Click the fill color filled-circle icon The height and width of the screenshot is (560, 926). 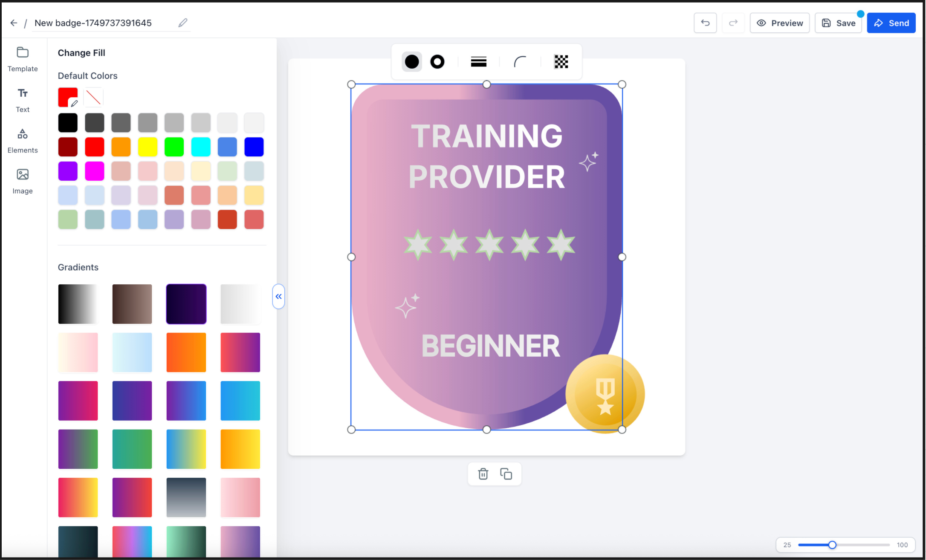[411, 62]
